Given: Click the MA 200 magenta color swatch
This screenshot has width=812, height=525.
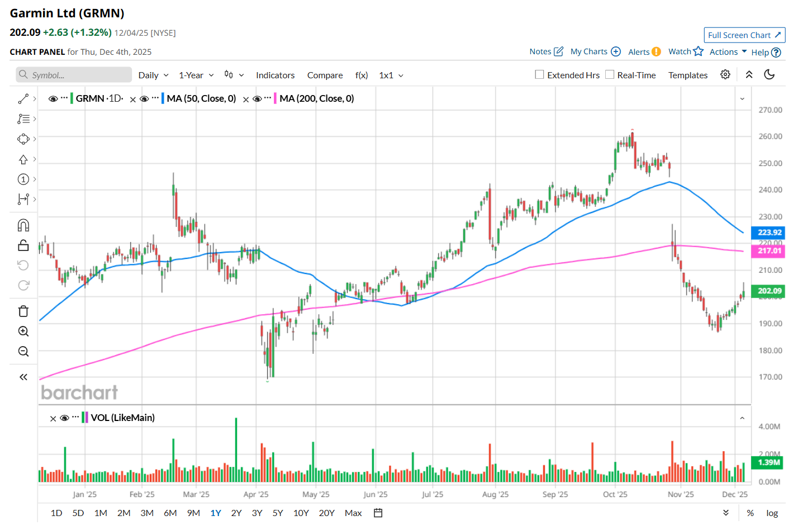Looking at the screenshot, I should coord(275,99).
